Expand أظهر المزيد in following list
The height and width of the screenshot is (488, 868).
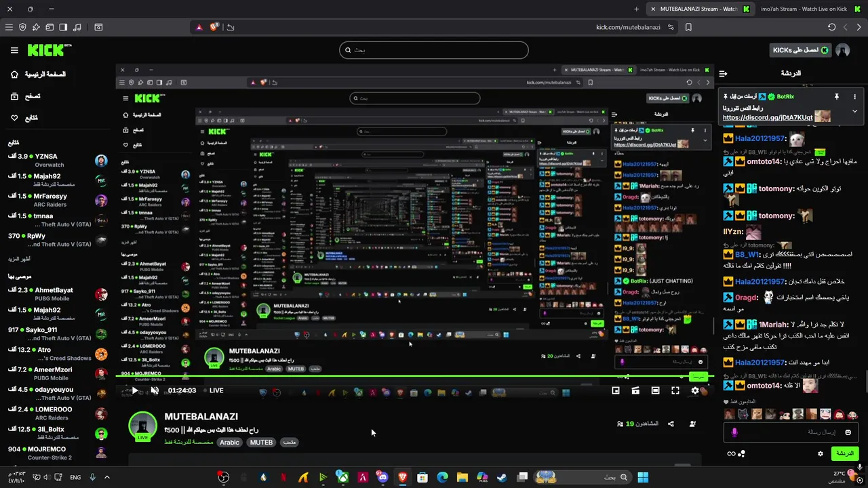coord(19,259)
